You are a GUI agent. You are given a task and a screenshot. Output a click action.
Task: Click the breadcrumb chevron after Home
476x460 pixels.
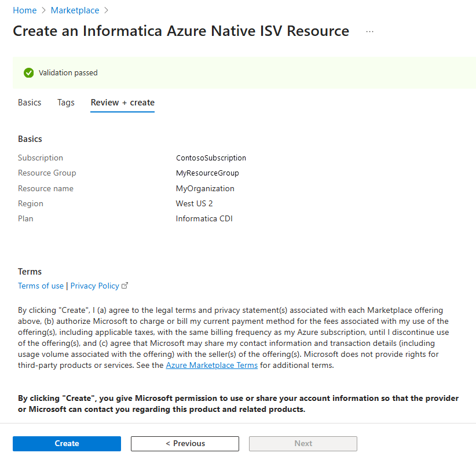tap(42, 10)
